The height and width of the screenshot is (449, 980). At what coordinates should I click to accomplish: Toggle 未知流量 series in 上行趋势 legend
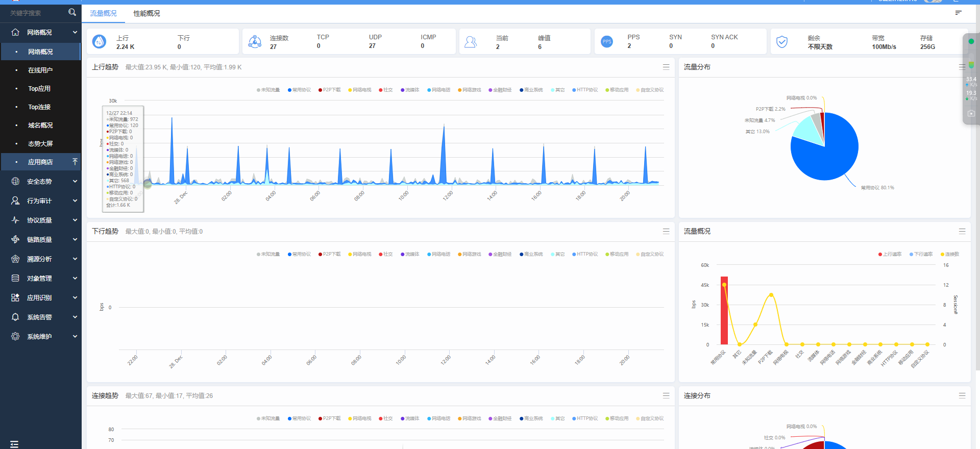[x=268, y=90]
